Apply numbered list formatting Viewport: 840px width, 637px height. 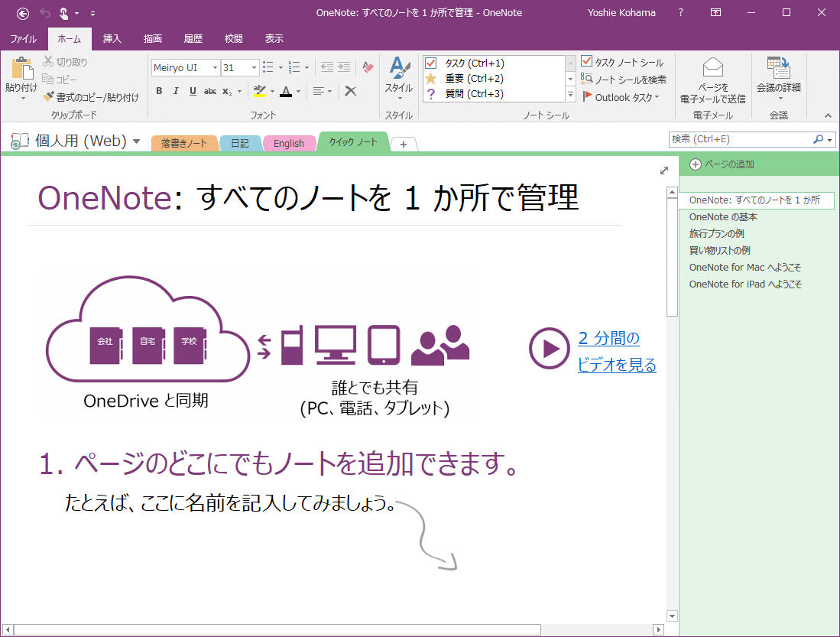(294, 67)
